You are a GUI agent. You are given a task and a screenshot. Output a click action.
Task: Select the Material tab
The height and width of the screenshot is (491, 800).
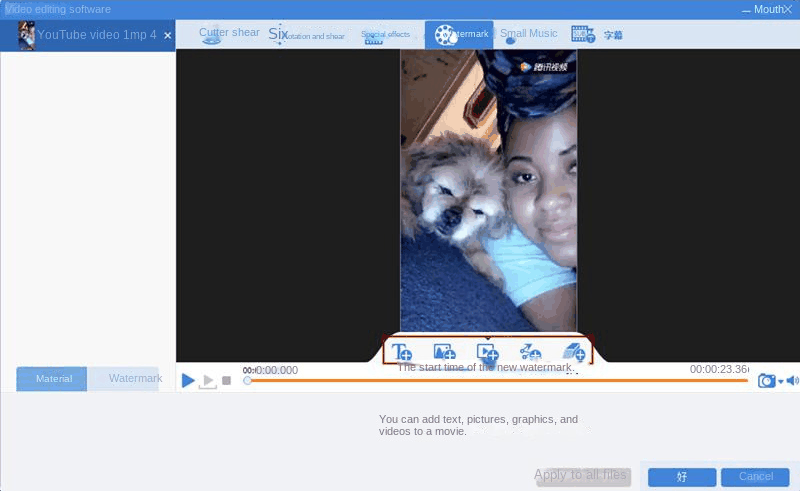click(x=52, y=379)
